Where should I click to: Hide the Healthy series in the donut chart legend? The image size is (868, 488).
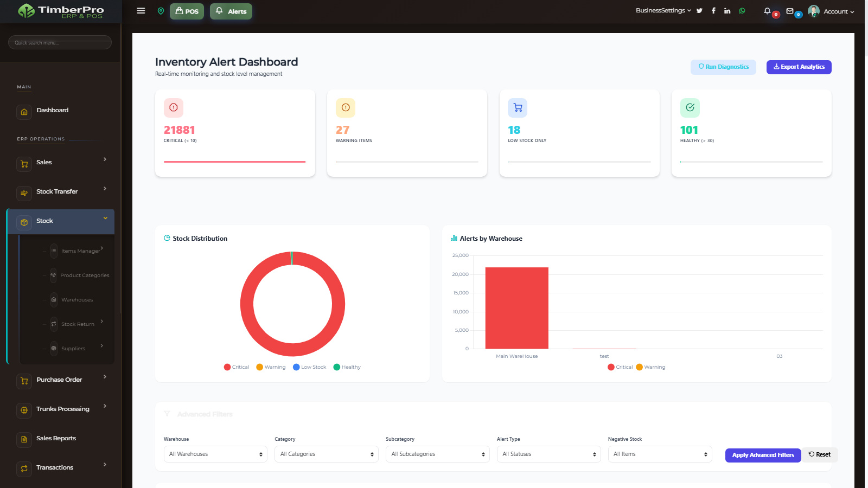point(347,367)
